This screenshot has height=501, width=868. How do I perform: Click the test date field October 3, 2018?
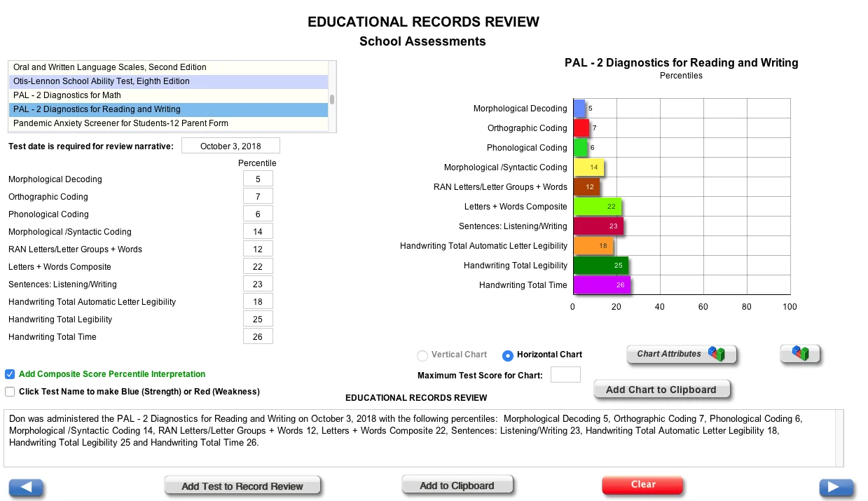[230, 146]
